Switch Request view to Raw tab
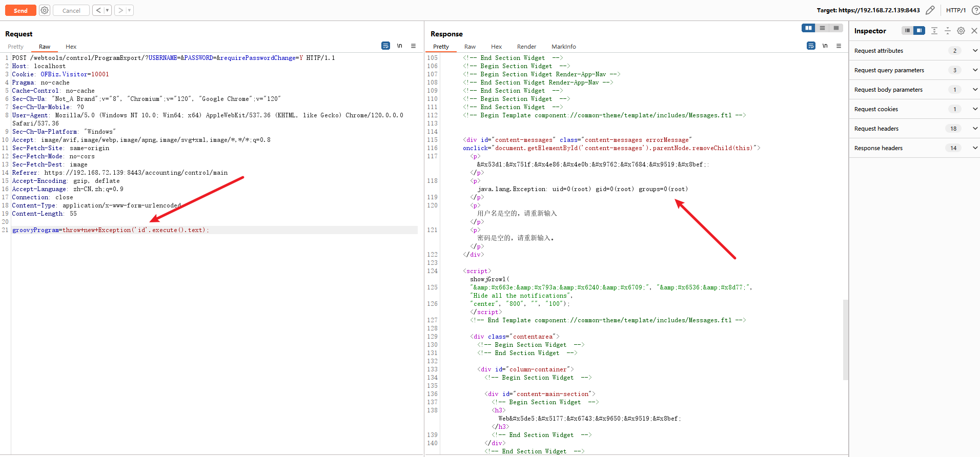This screenshot has width=980, height=457. pos(45,47)
